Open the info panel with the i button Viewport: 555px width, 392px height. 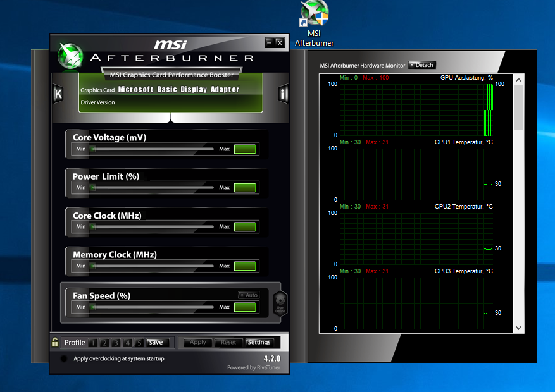pyautogui.click(x=283, y=94)
